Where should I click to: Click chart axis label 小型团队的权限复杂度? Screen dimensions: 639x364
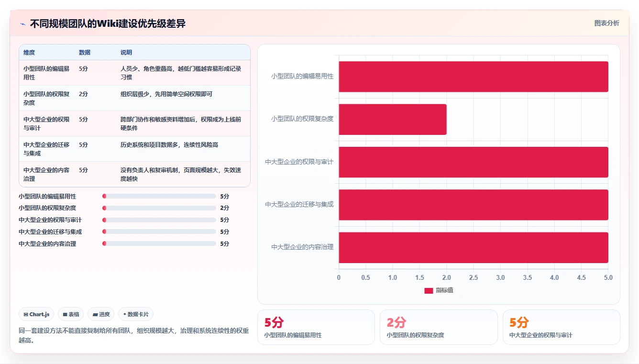click(x=302, y=119)
